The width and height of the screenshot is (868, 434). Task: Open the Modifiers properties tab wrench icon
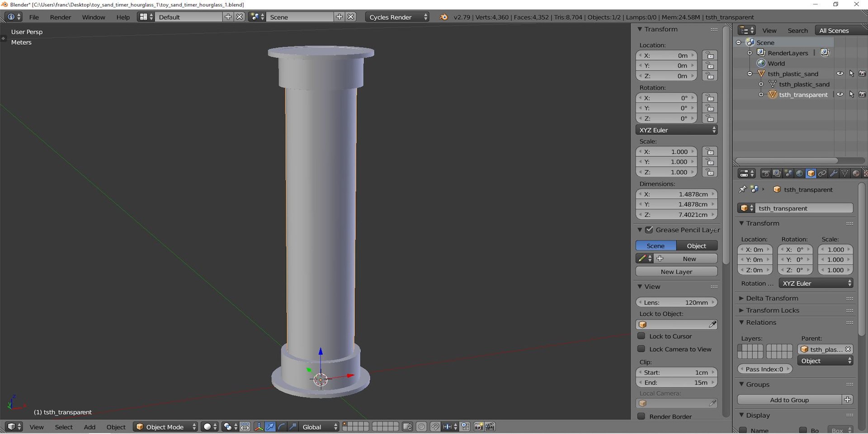point(833,174)
